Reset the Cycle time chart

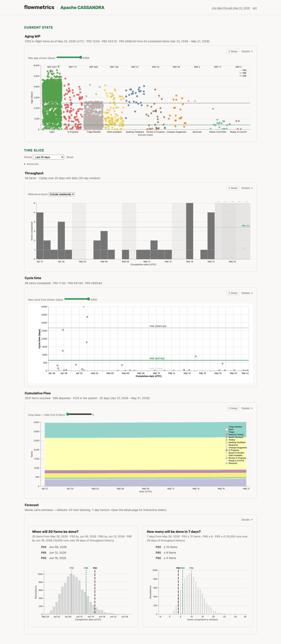pyautogui.click(x=233, y=293)
